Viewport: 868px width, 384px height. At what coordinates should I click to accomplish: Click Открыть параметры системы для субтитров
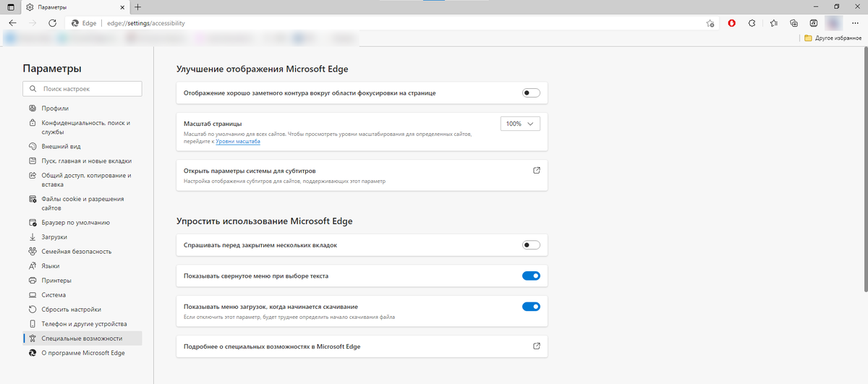(250, 171)
